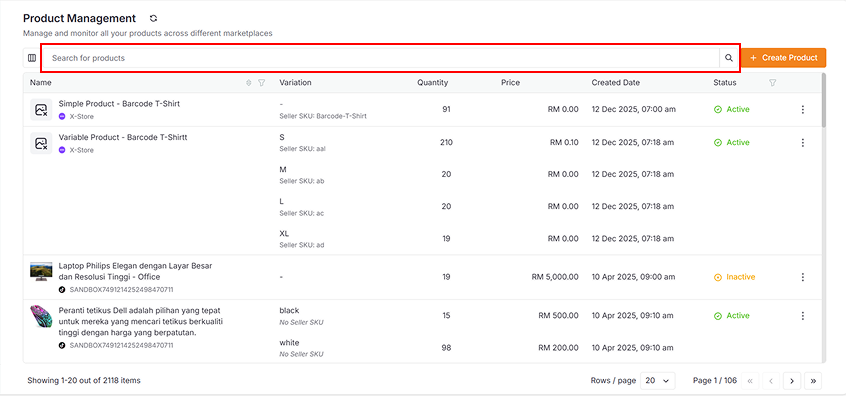The height and width of the screenshot is (396, 846).
Task: Click the Page 1 / 106 indicator
Action: pyautogui.click(x=715, y=380)
